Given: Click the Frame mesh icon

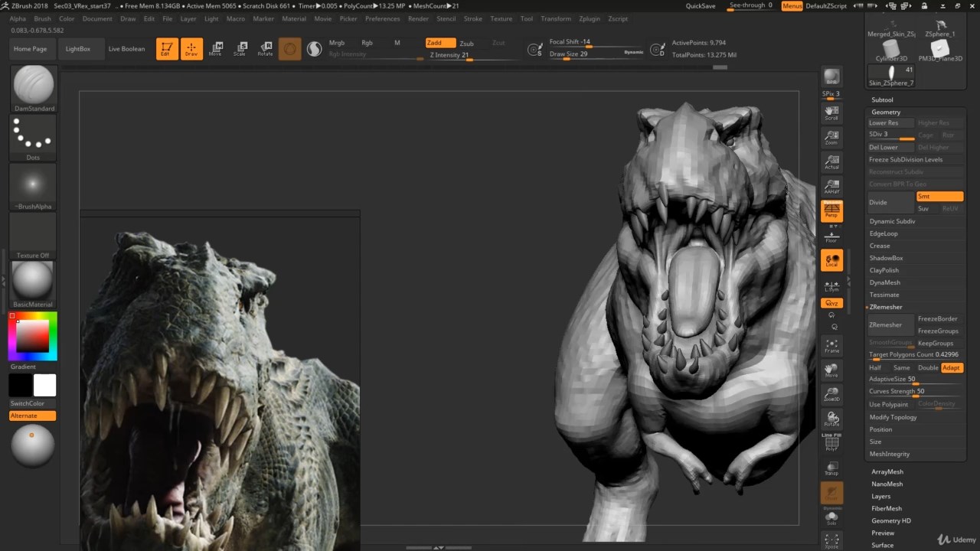Looking at the screenshot, I should [x=831, y=346].
